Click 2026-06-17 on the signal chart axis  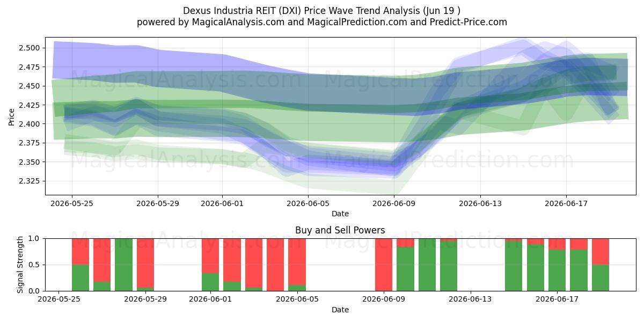[557, 299]
